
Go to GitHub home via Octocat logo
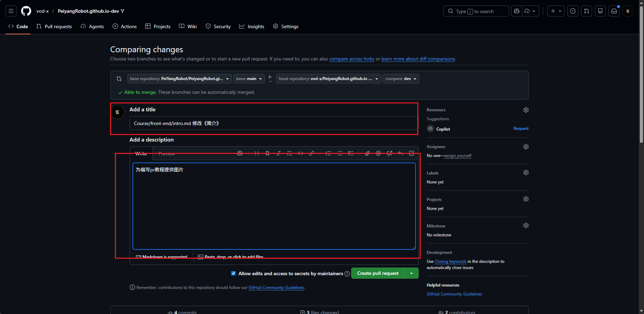coord(26,11)
